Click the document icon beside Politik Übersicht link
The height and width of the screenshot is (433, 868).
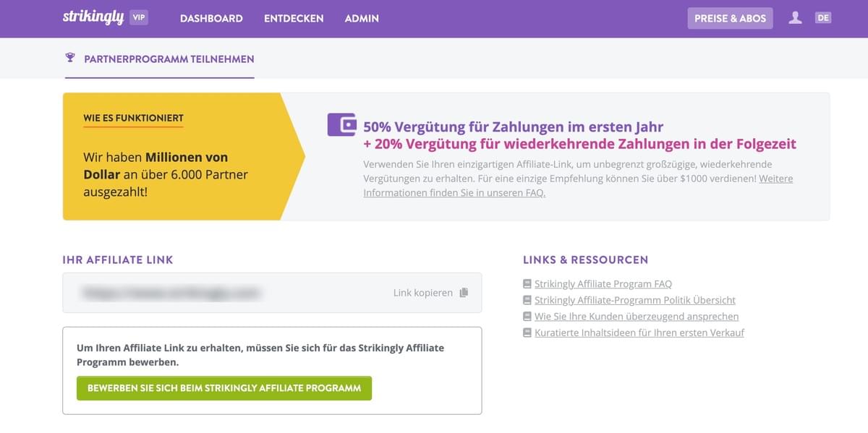[x=527, y=299]
